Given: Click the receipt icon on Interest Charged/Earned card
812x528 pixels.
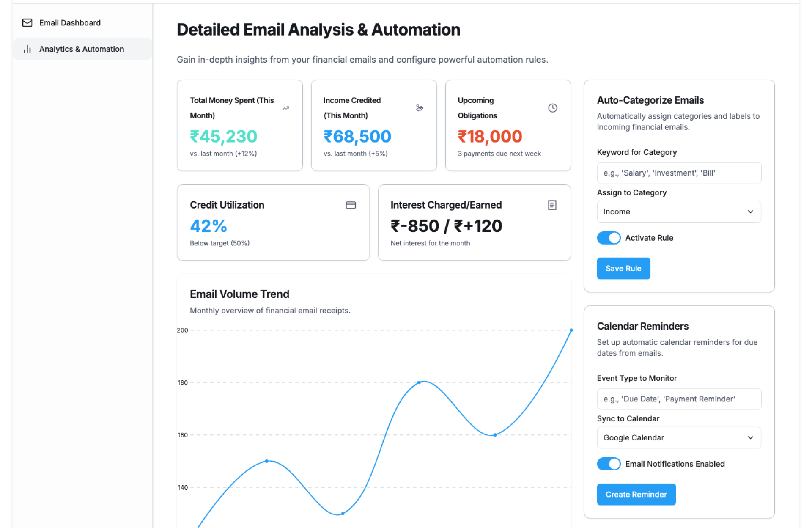Looking at the screenshot, I should tap(552, 205).
